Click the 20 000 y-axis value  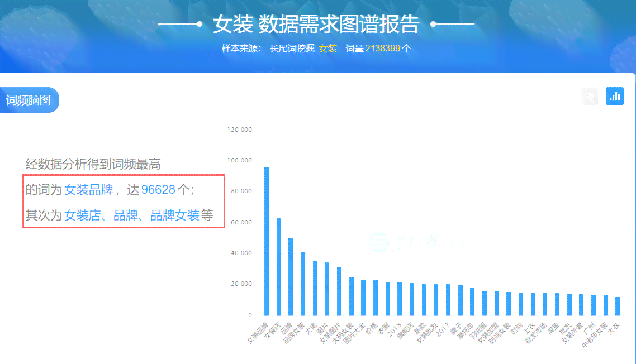point(241,284)
